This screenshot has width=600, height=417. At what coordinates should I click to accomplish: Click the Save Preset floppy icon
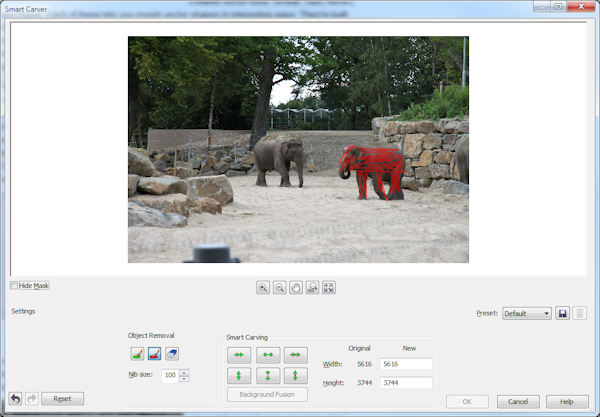click(563, 313)
